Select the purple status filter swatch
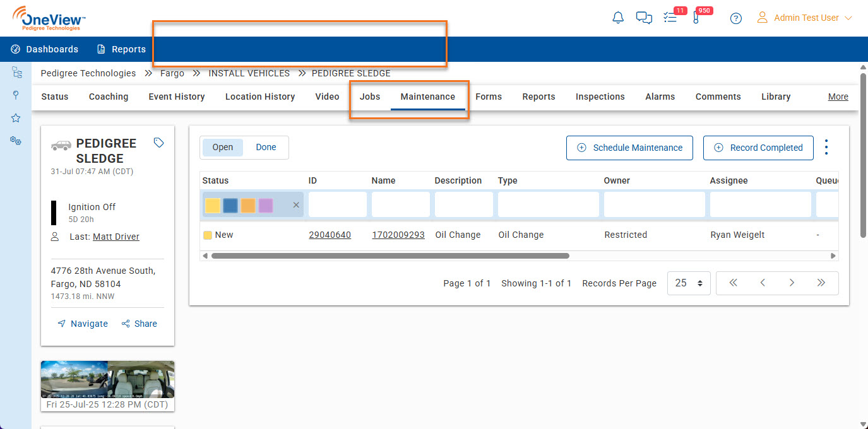The width and height of the screenshot is (868, 429). (266, 205)
